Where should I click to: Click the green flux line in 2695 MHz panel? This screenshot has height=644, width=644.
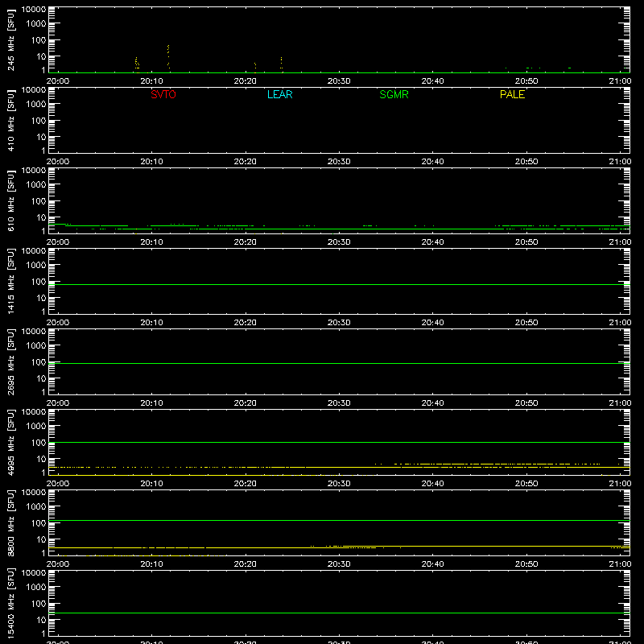(339, 363)
